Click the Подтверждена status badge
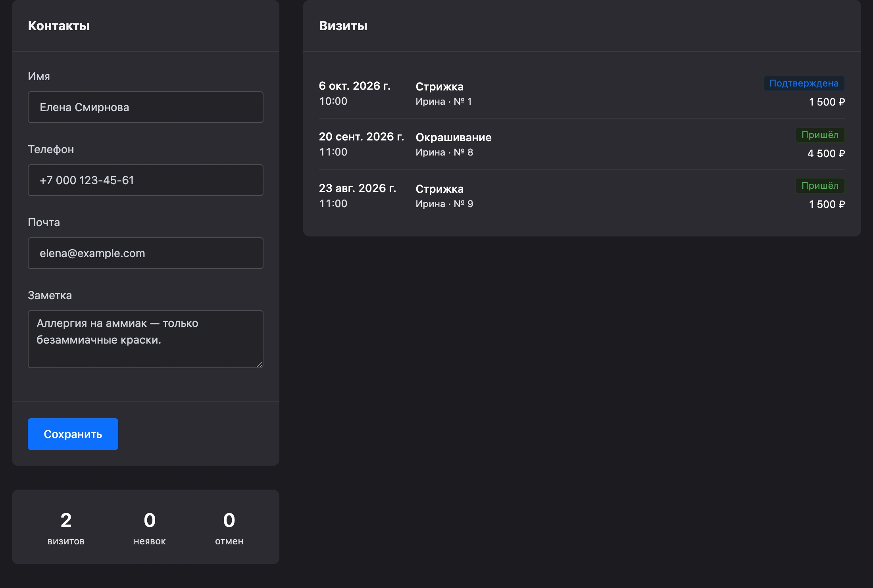Image resolution: width=873 pixels, height=588 pixels. point(804,83)
